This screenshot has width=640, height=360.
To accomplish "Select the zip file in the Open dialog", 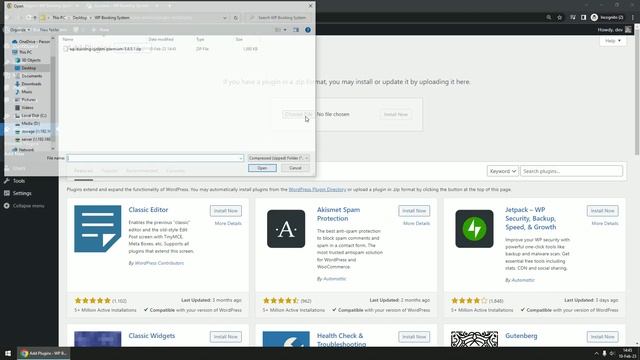I will 105,49.
